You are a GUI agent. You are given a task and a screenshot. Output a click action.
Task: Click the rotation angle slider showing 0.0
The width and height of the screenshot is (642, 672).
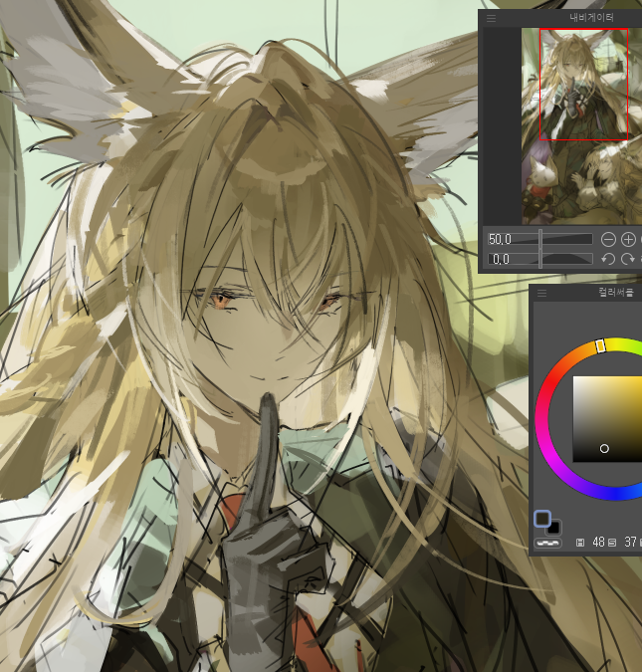[x=540, y=259]
